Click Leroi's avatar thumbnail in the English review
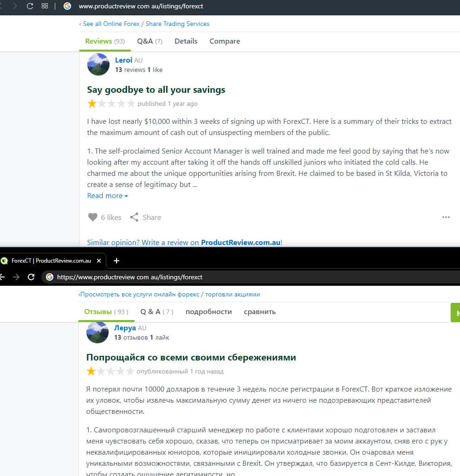 click(98, 64)
